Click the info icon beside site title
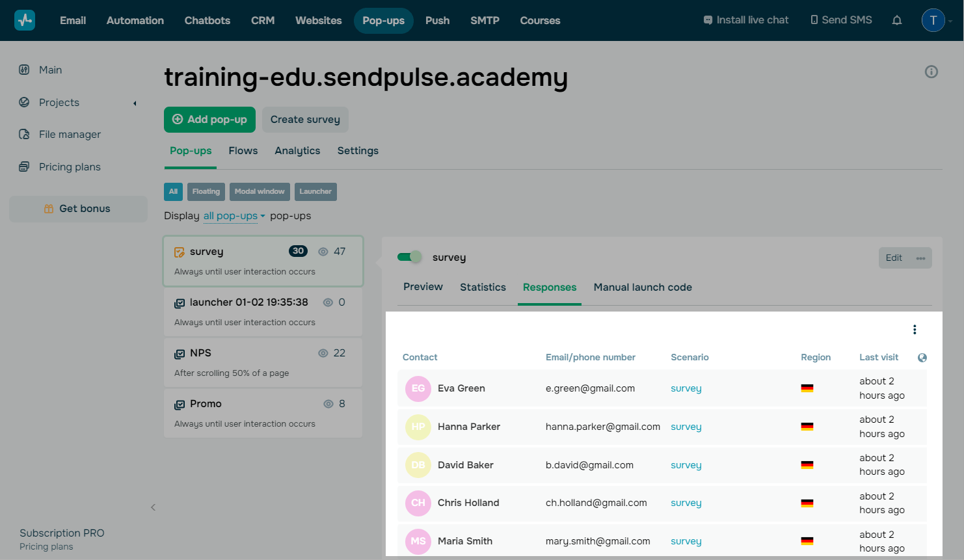This screenshot has height=560, width=964. coord(931,72)
